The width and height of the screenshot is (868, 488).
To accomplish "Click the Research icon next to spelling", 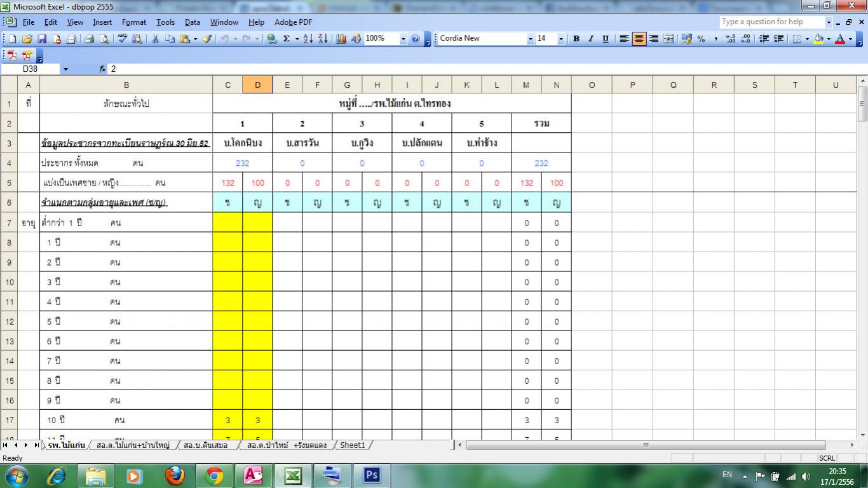I will [x=137, y=39].
